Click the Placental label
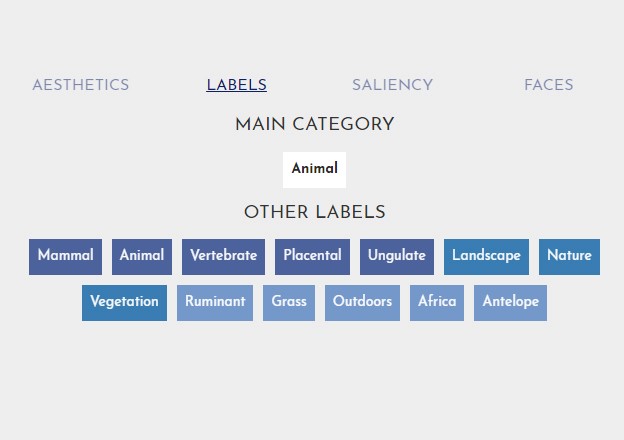The image size is (624, 440). tap(312, 256)
